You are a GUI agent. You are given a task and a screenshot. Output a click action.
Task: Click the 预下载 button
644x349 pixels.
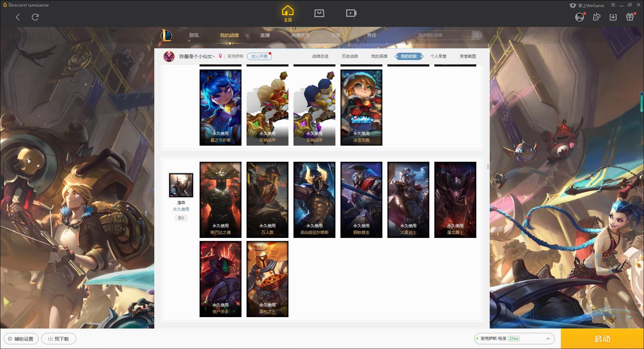point(59,339)
